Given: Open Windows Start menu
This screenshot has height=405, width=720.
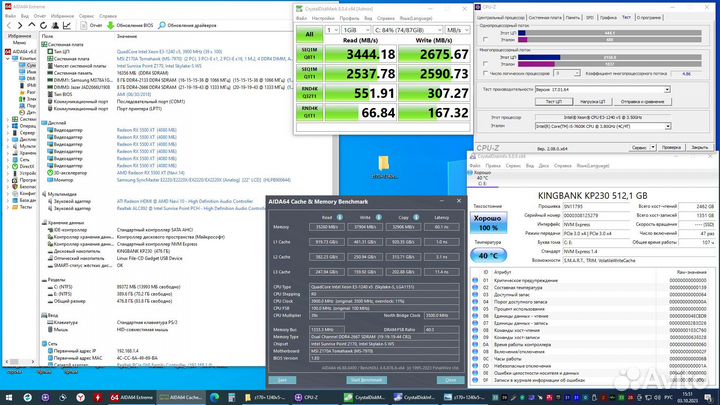Looking at the screenshot, I should pyautogui.click(x=9, y=397).
